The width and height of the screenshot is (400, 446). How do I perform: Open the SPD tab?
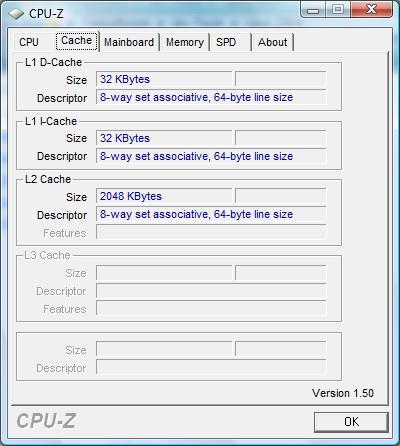[226, 42]
